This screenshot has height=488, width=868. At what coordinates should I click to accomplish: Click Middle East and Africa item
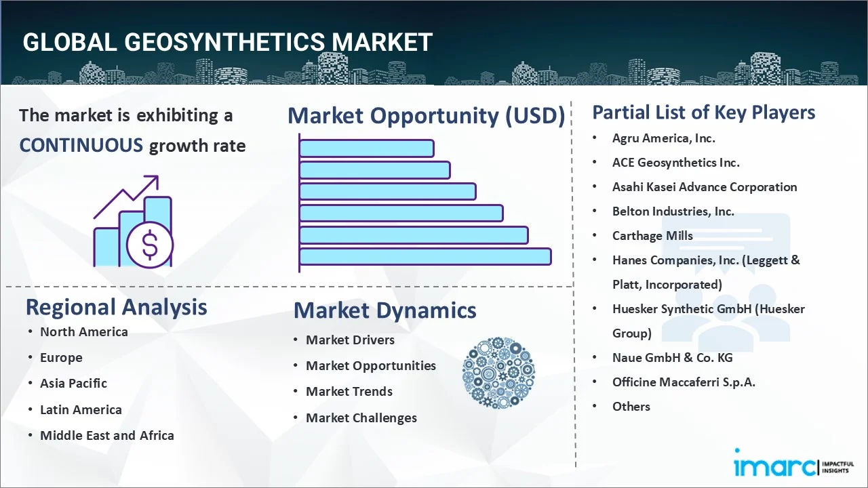pyautogui.click(x=106, y=435)
